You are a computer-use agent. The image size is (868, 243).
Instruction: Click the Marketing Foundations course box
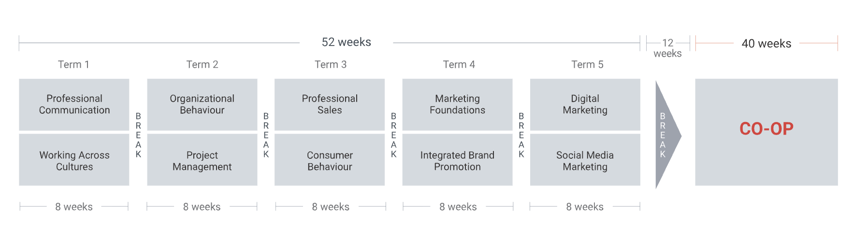(x=457, y=105)
